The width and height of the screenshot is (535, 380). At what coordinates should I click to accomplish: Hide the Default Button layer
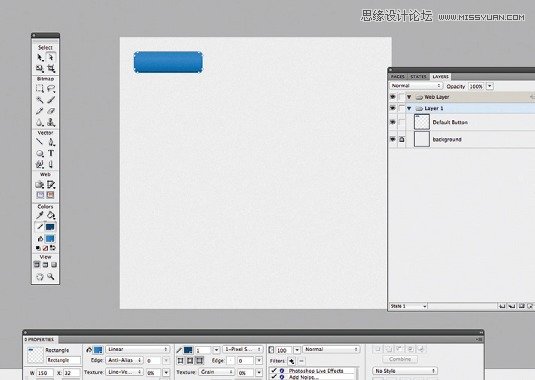coord(393,122)
